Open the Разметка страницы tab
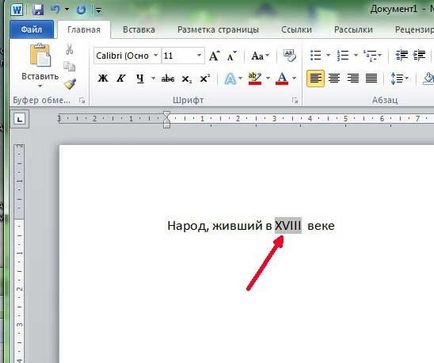The image size is (434, 363). click(218, 30)
